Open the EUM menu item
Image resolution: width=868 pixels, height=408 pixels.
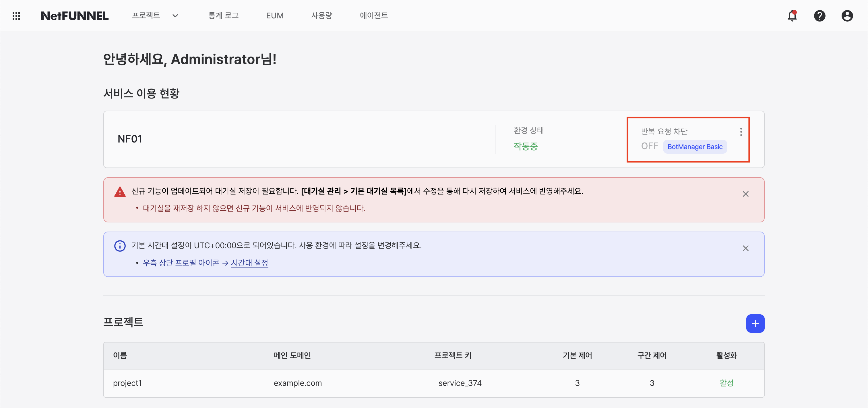pos(275,16)
